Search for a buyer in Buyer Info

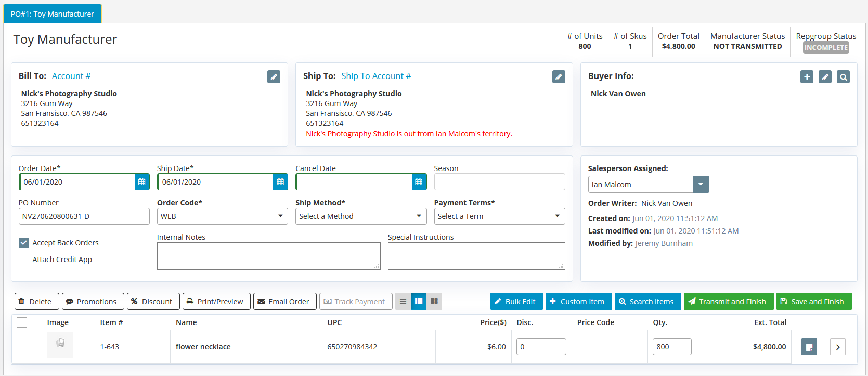[843, 77]
